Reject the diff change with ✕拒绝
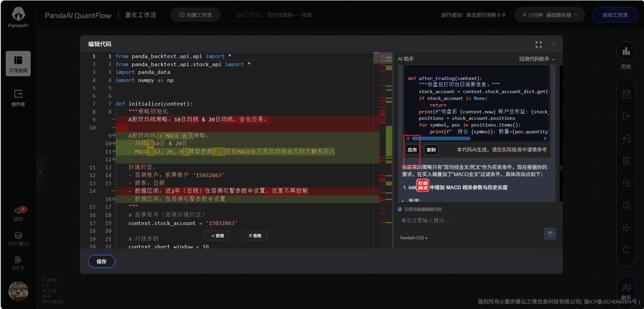The image size is (644, 309). pos(254,235)
